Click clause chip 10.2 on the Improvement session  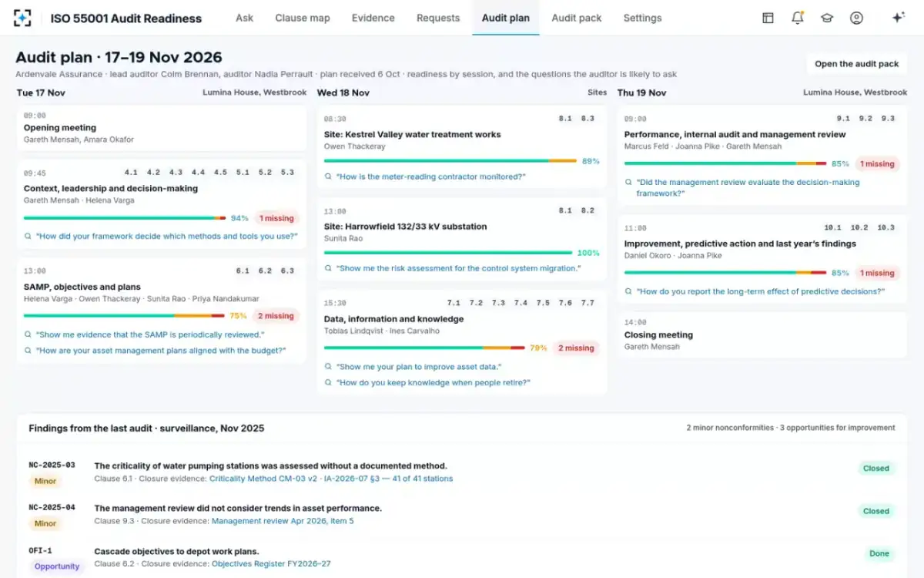pyautogui.click(x=859, y=228)
